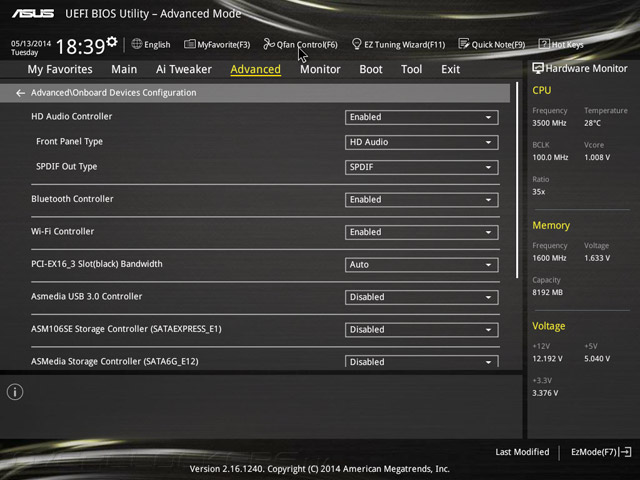The height and width of the screenshot is (480, 640).
Task: Open ASM106SE Storage Controller dropdown
Action: point(421,330)
